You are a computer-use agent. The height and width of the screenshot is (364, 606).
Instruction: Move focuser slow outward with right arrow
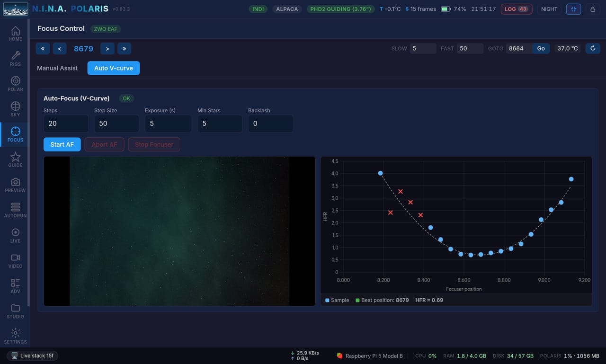coord(107,48)
